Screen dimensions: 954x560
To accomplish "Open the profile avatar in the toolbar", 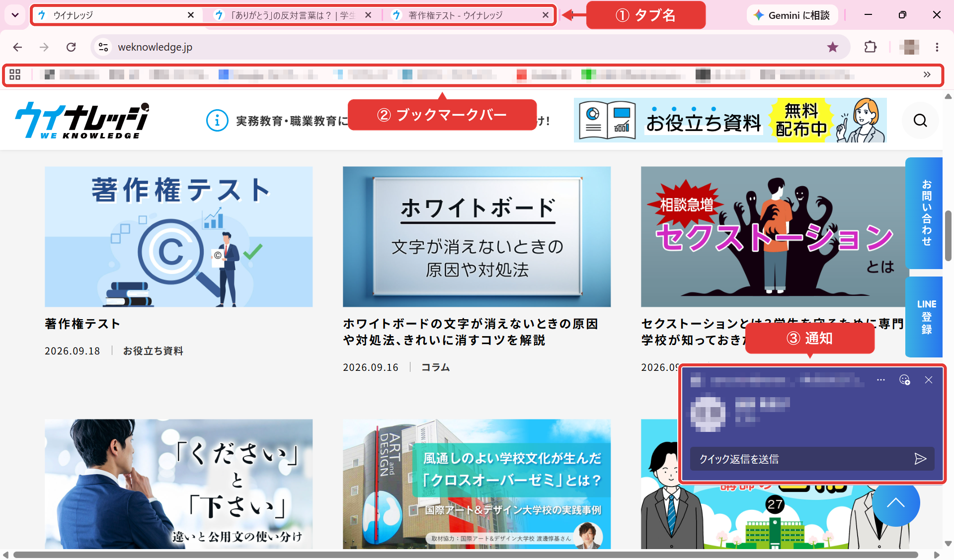I will [909, 47].
